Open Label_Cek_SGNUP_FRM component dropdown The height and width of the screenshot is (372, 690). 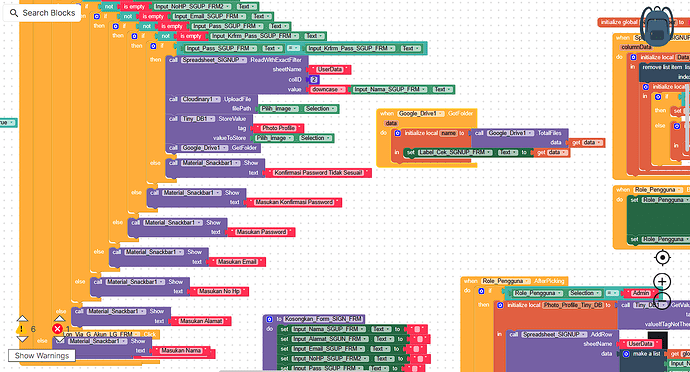pyautogui.click(x=454, y=152)
